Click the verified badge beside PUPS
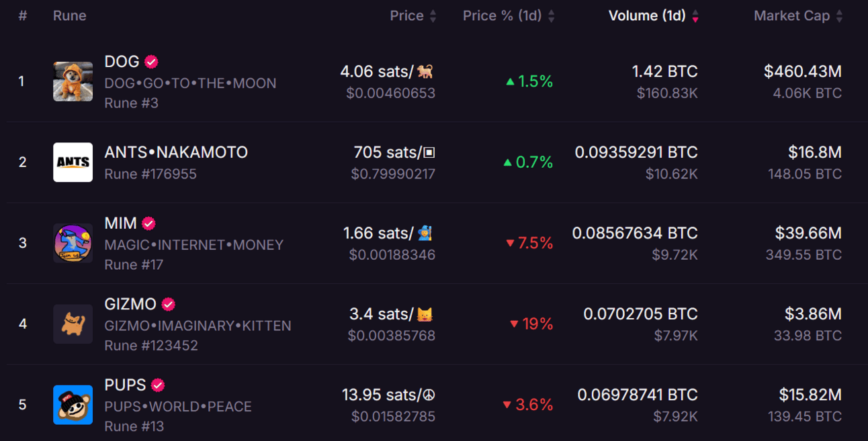Viewport: 868px width, 441px height. pyautogui.click(x=158, y=385)
